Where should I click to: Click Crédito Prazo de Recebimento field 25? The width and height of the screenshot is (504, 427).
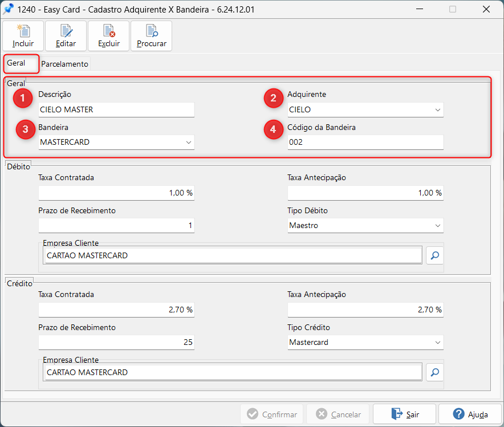[x=116, y=342]
